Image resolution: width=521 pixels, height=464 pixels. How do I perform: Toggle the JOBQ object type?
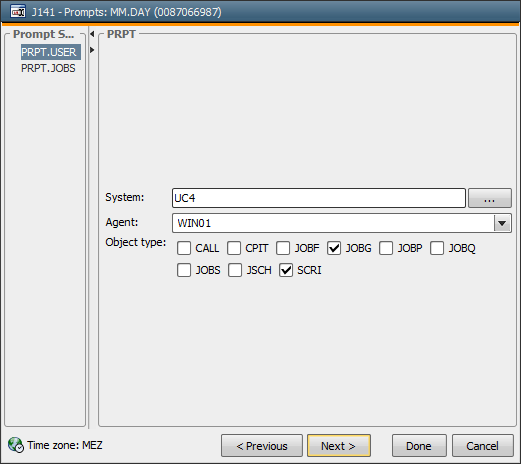click(437, 248)
